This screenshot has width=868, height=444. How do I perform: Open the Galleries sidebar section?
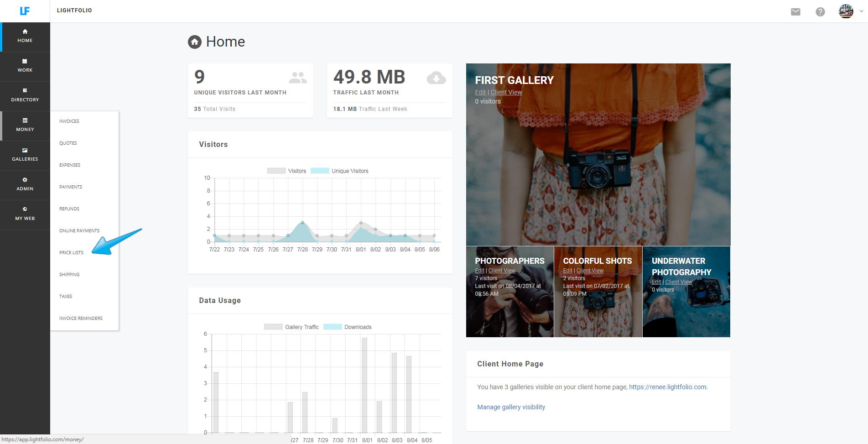(25, 155)
